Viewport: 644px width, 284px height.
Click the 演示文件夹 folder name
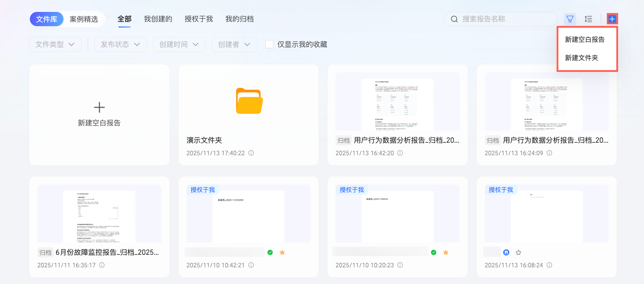click(204, 140)
